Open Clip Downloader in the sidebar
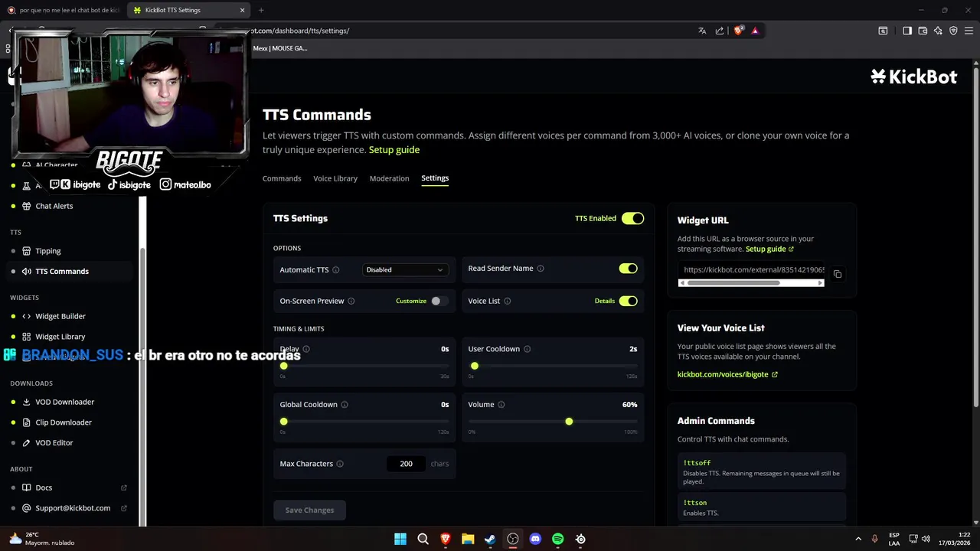Screen dimensions: 980x551 point(63,422)
